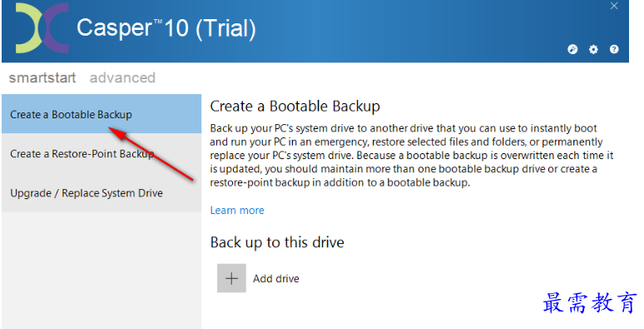
Task: Open settings via the gear icon
Action: pos(593,50)
